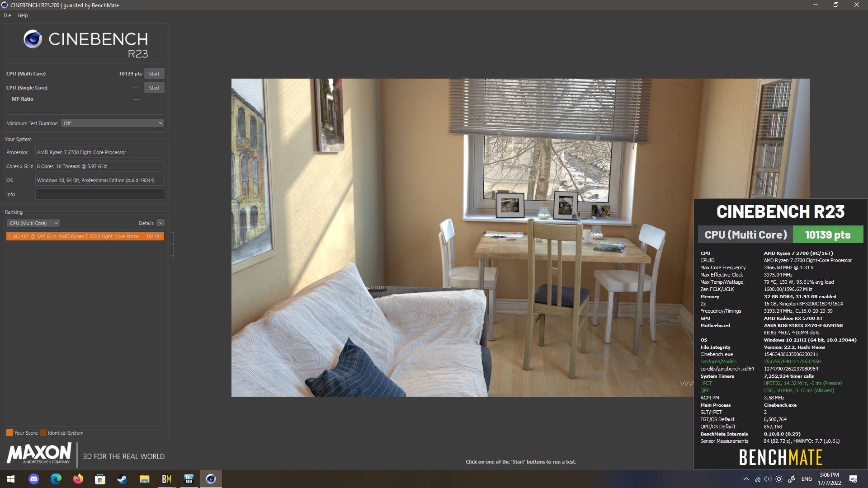Click the Cinebench taskbar icon
Image resolution: width=868 pixels, height=488 pixels.
click(211, 479)
